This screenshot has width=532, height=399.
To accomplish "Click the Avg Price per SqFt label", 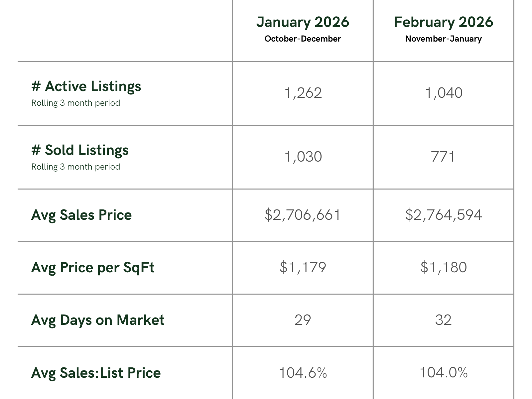I will point(93,267).
